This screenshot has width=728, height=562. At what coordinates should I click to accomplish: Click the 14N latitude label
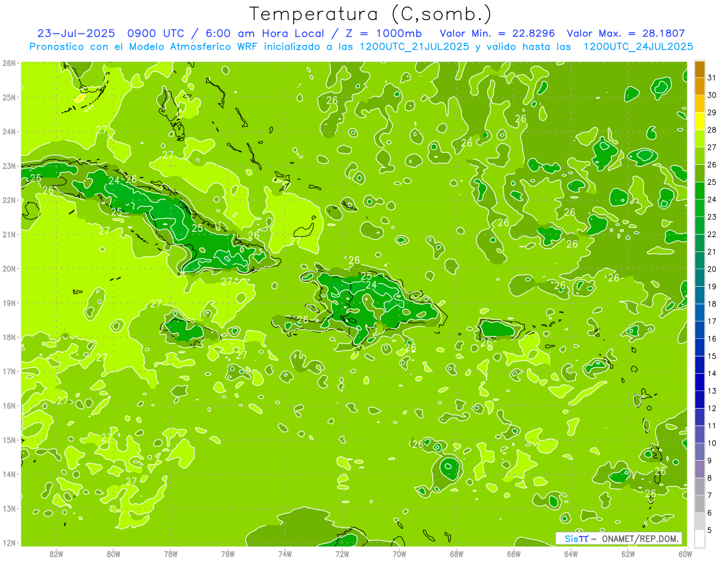point(8,474)
